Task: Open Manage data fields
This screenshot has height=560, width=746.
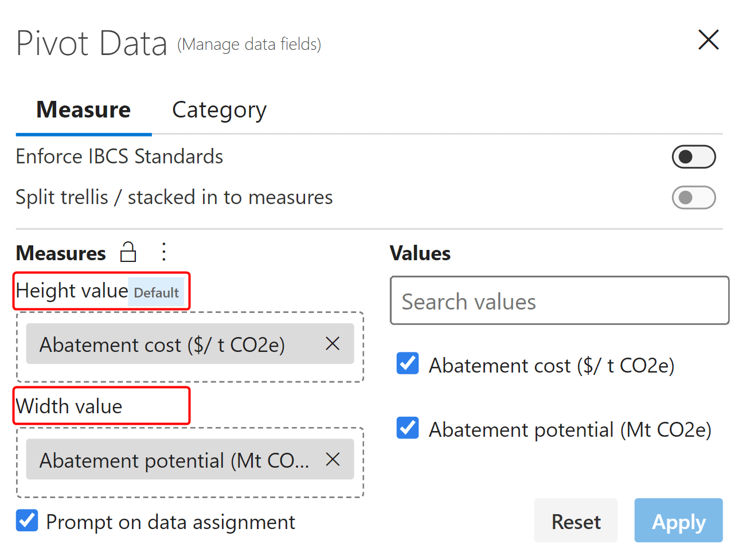Action: coord(249,44)
